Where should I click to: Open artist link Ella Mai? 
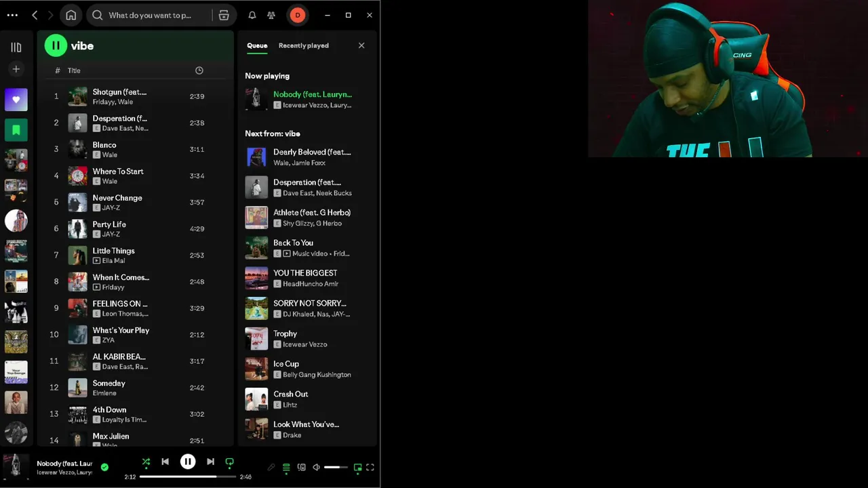pyautogui.click(x=113, y=260)
